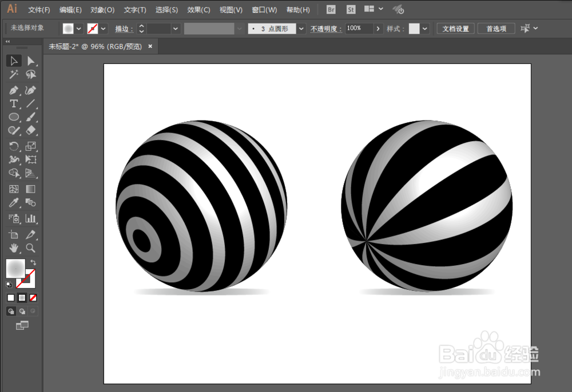This screenshot has height=392, width=572.
Task: Open Adobe Bridge with Br icon
Action: (331, 10)
